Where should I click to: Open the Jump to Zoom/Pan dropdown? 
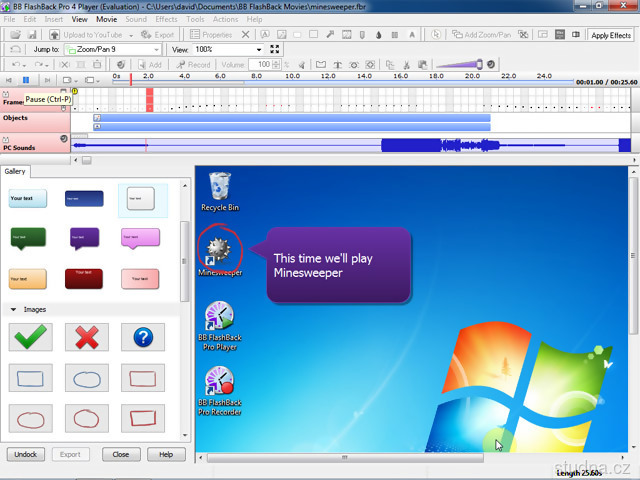click(156, 49)
